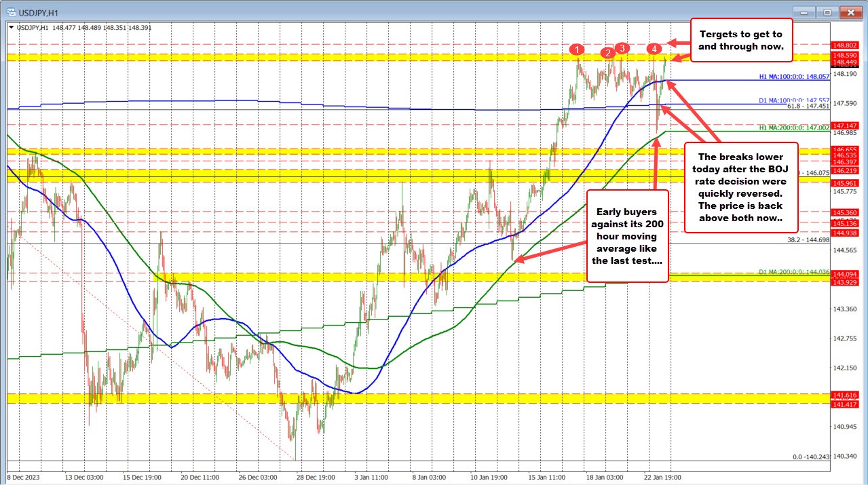Click the H1 MA:200 147.00 green label
868x485 pixels.
coord(793,126)
